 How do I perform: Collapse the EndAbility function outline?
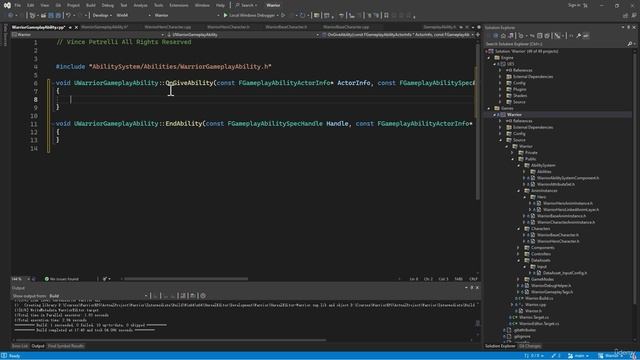tap(53, 124)
